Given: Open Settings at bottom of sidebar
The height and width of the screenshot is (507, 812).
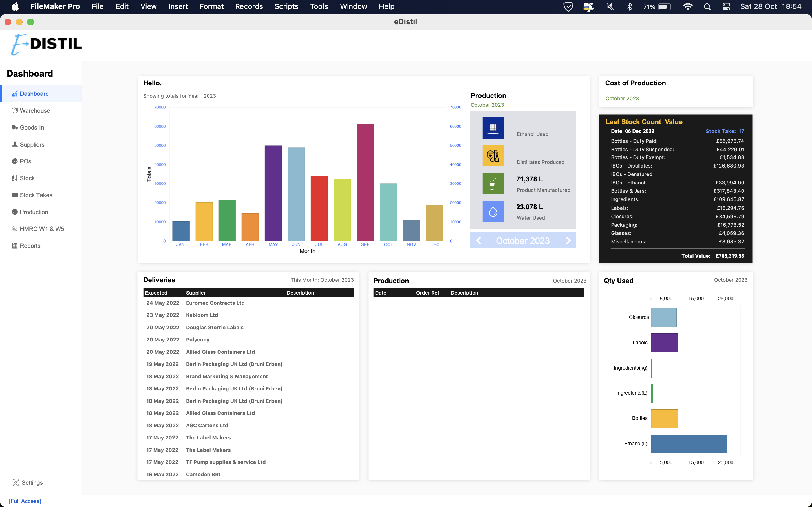Looking at the screenshot, I should [x=32, y=482].
